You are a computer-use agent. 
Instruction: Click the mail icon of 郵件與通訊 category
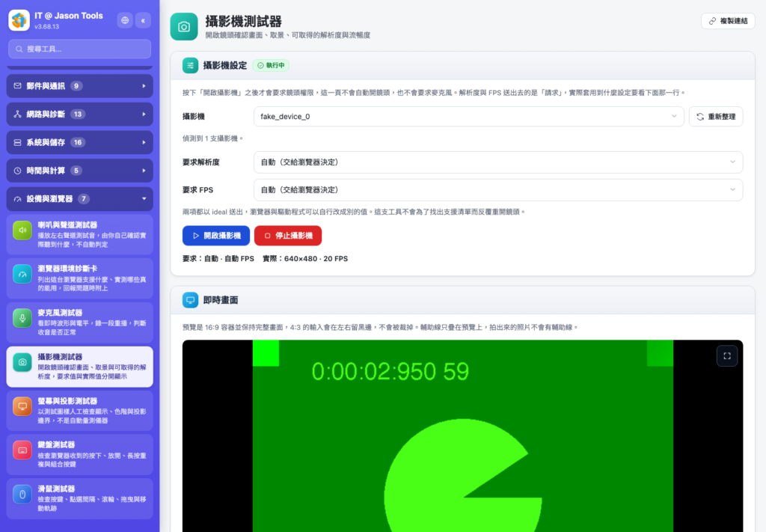[x=18, y=86]
